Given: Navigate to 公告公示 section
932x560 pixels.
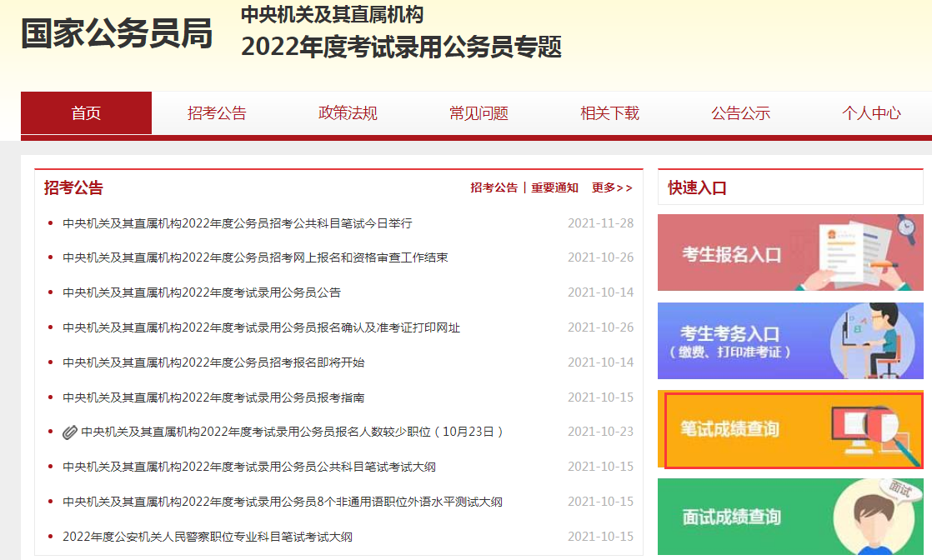Looking at the screenshot, I should [740, 113].
